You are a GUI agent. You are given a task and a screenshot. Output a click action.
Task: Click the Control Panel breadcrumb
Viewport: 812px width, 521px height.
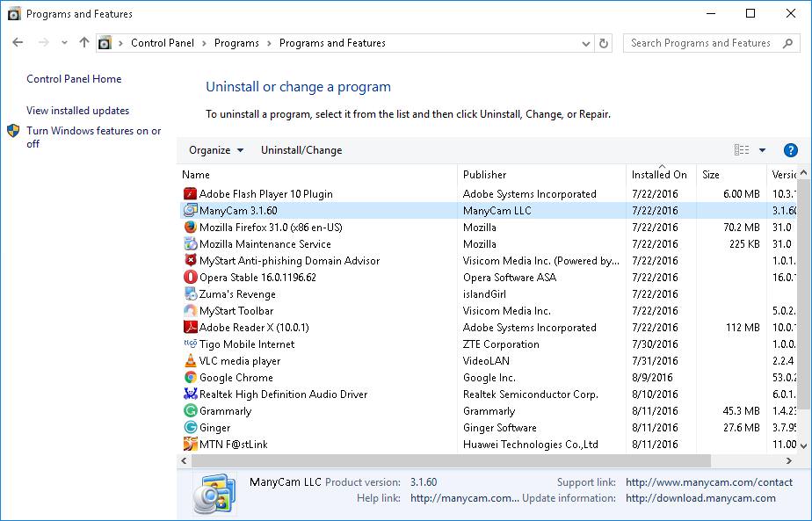pyautogui.click(x=163, y=43)
